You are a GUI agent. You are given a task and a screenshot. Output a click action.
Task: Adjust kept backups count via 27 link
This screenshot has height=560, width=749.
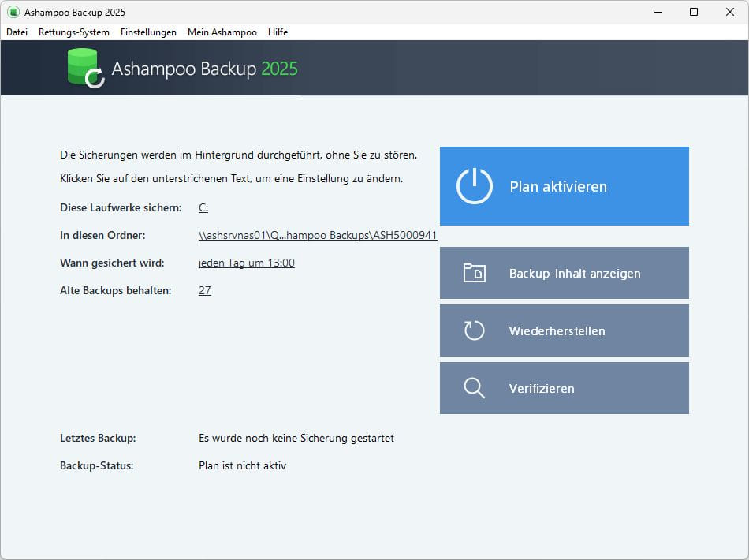point(204,290)
